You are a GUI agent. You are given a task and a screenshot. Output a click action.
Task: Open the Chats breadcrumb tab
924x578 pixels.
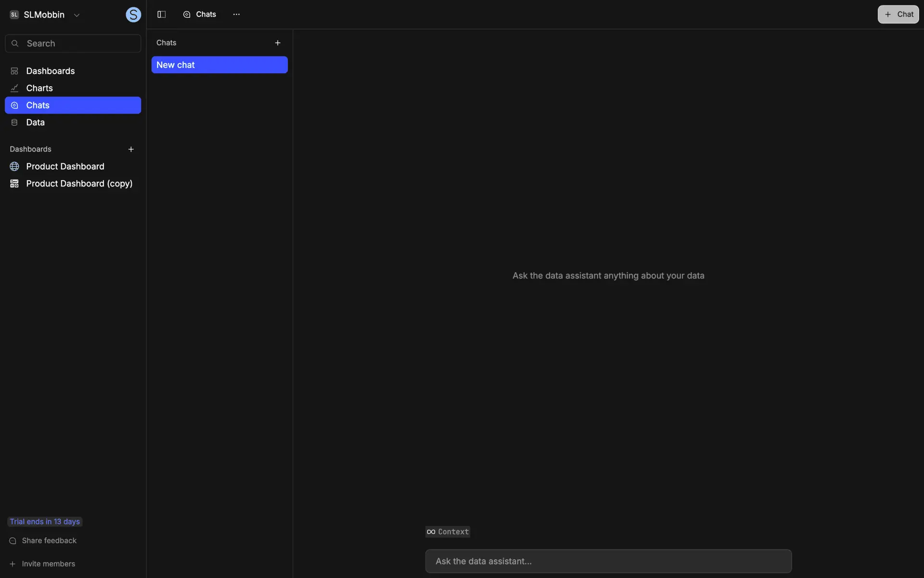[200, 14]
